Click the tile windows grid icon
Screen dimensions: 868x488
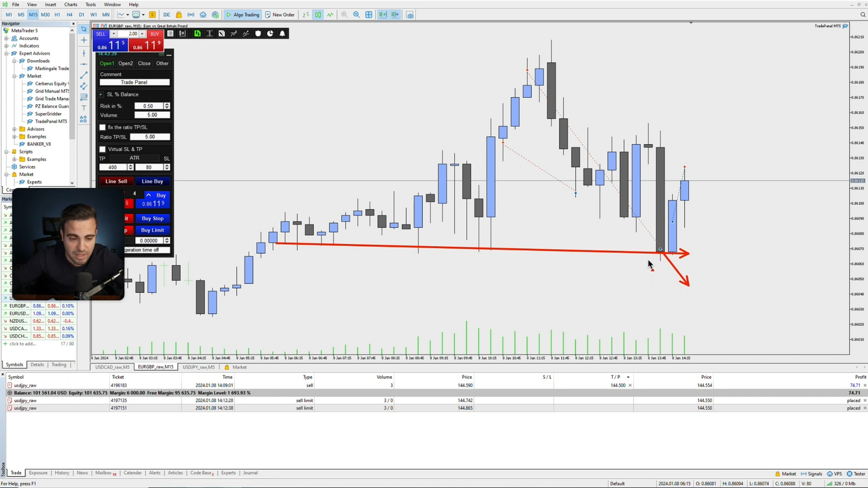(369, 14)
